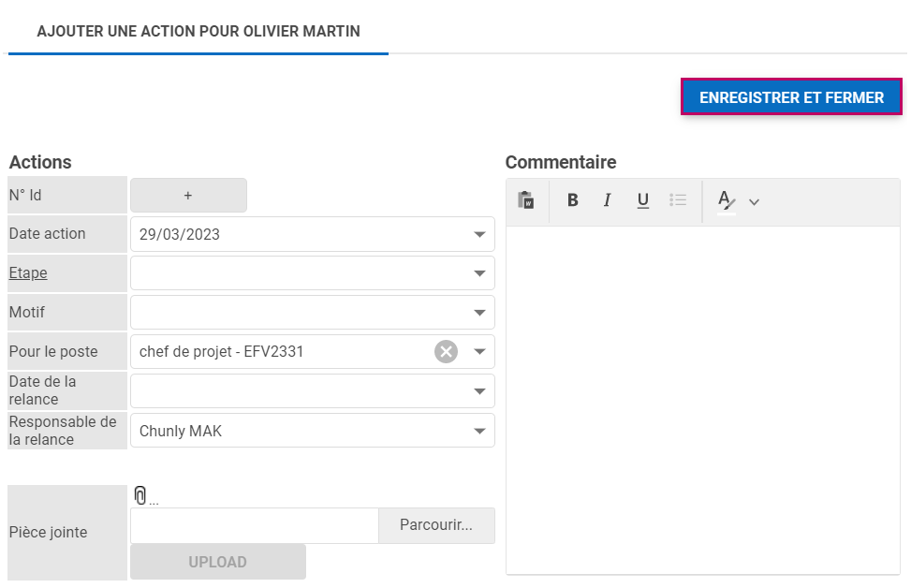
Task: Click the text highlight color icon
Action: pyautogui.click(x=726, y=200)
